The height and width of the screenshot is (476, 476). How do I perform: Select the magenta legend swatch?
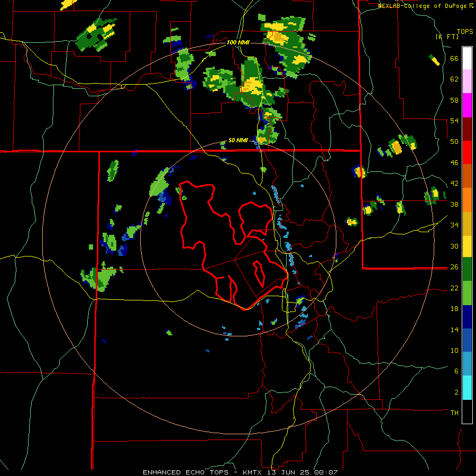pyautogui.click(x=467, y=105)
